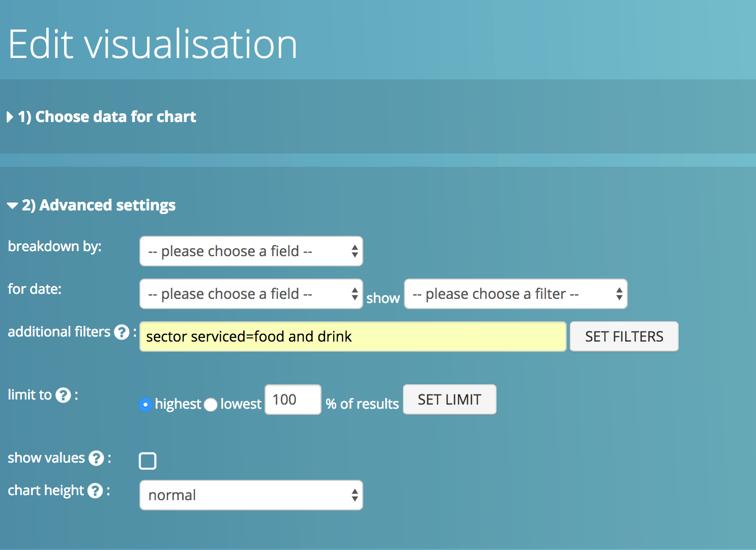Click the breakdown by label text
The height and width of the screenshot is (550, 756).
[54, 247]
